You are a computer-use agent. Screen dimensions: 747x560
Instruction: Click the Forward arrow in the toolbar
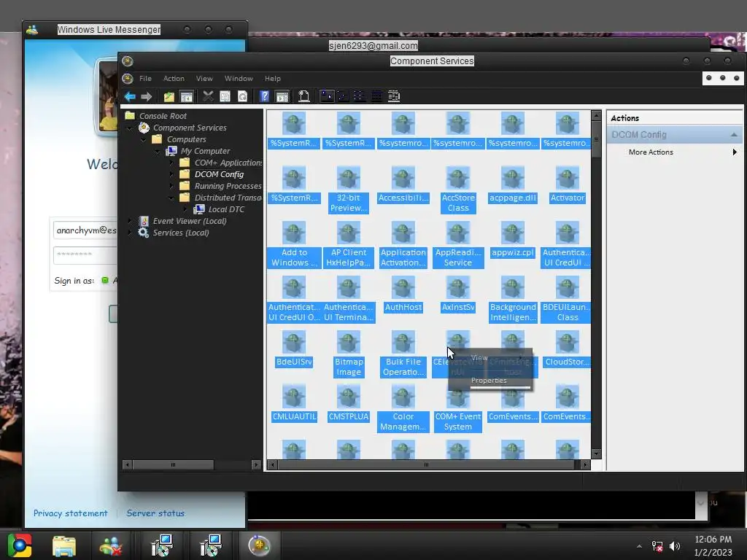pyautogui.click(x=146, y=97)
